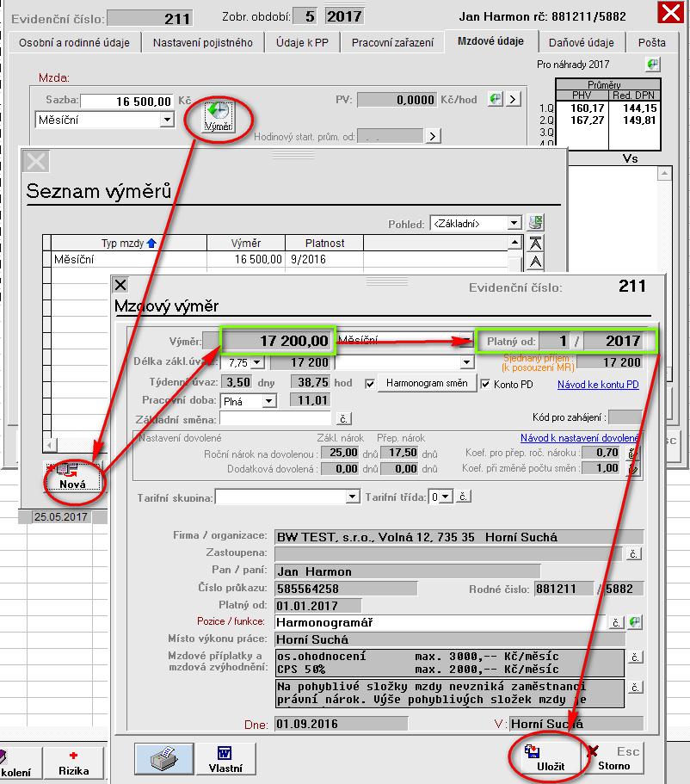Jump to first record arrow in Seznam výměrů
Viewport: 690px width, 784px height.
535,244
